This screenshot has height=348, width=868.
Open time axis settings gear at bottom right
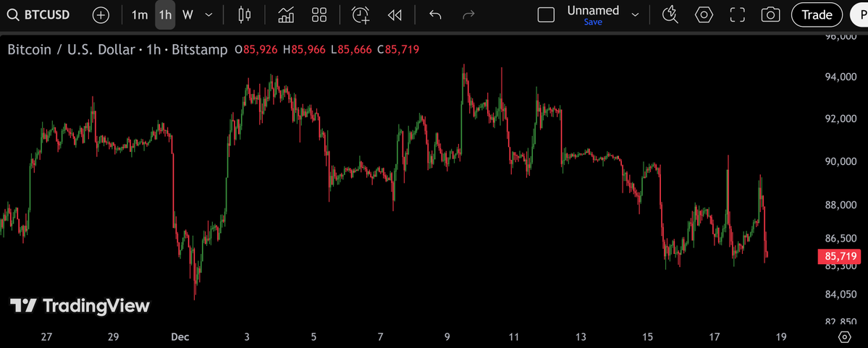tap(844, 336)
